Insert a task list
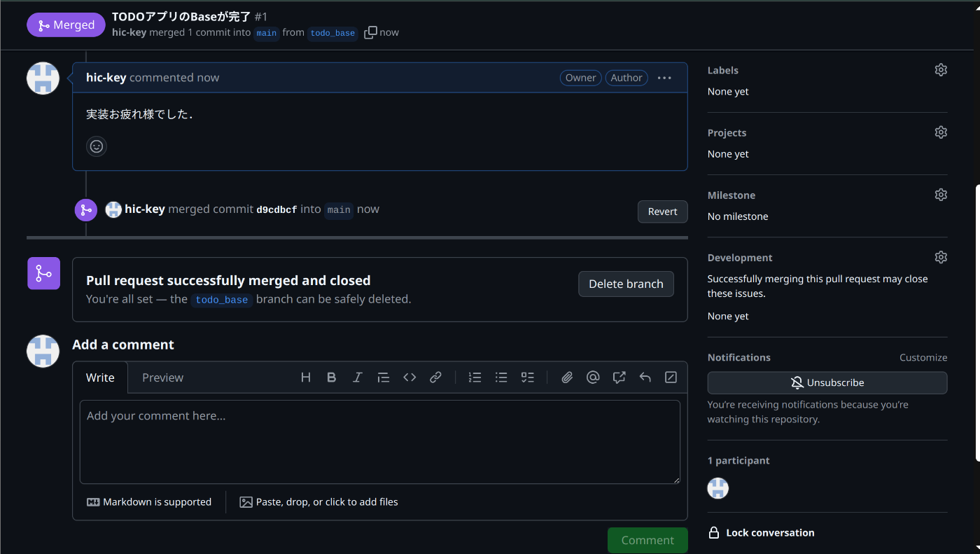 coord(528,378)
